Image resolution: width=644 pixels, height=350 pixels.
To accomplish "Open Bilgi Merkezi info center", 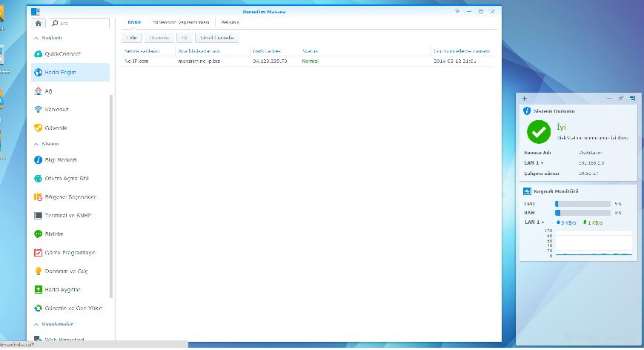I will 60,159.
